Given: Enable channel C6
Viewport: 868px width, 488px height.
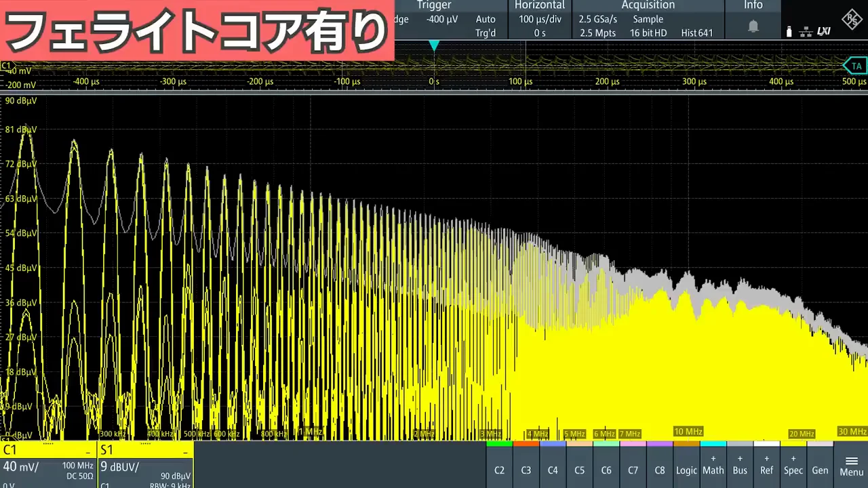Looking at the screenshot, I should pos(606,465).
